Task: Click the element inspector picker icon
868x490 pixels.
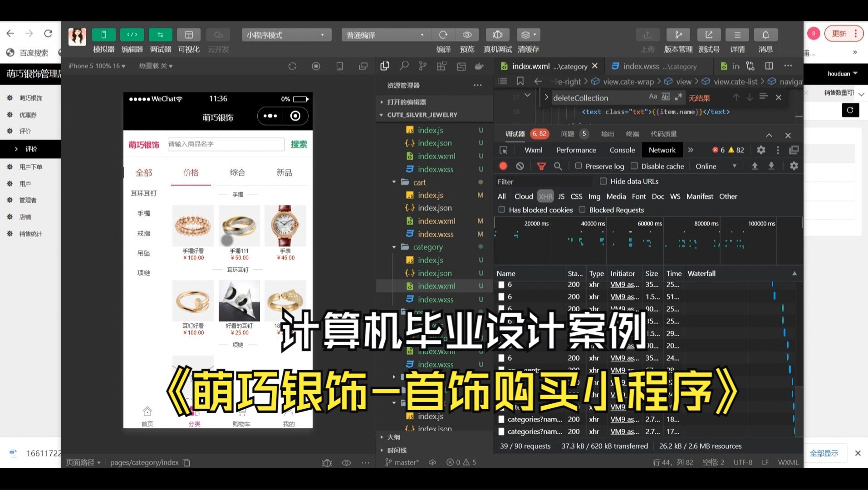Action: coord(503,150)
